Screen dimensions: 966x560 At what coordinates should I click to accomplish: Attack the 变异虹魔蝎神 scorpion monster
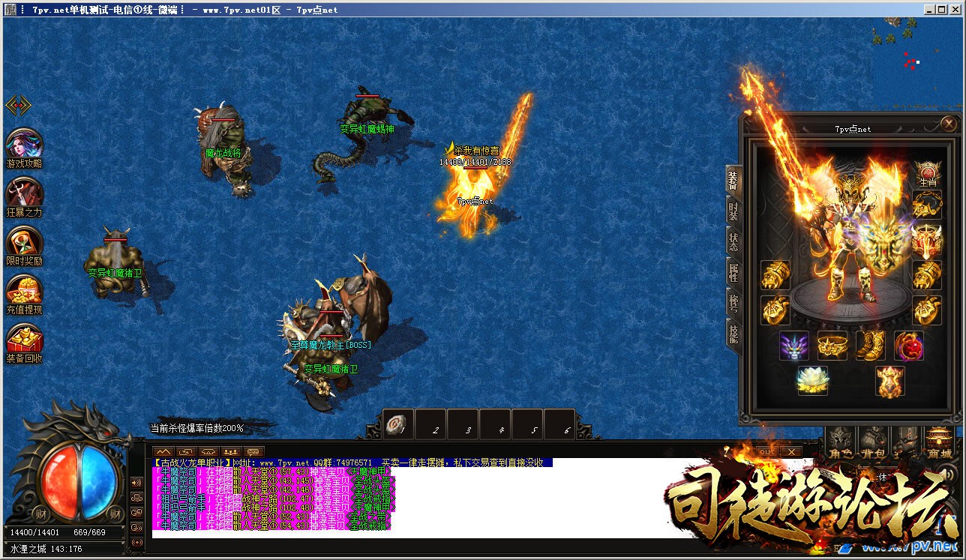point(364,135)
